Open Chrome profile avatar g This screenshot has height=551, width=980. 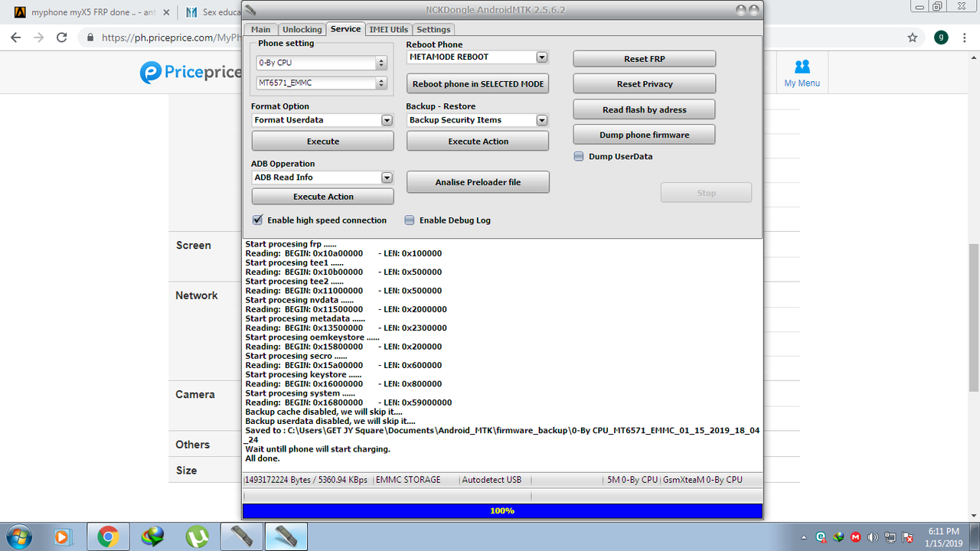point(940,37)
